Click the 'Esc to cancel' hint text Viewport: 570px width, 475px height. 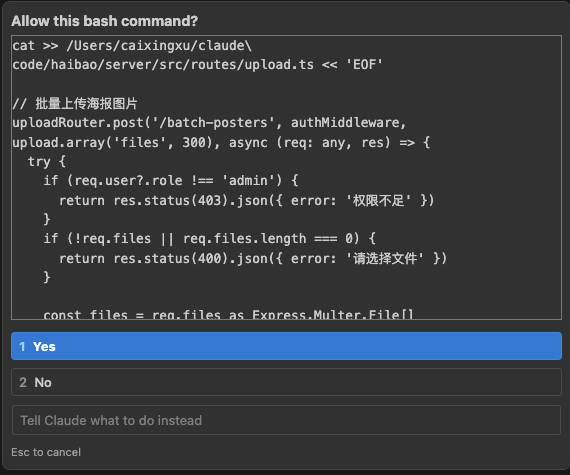click(x=46, y=452)
